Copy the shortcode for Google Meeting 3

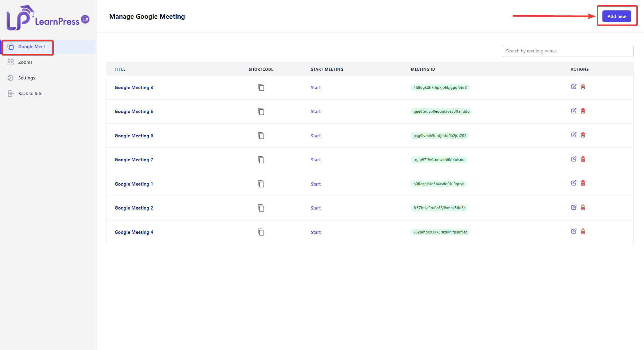(261, 87)
